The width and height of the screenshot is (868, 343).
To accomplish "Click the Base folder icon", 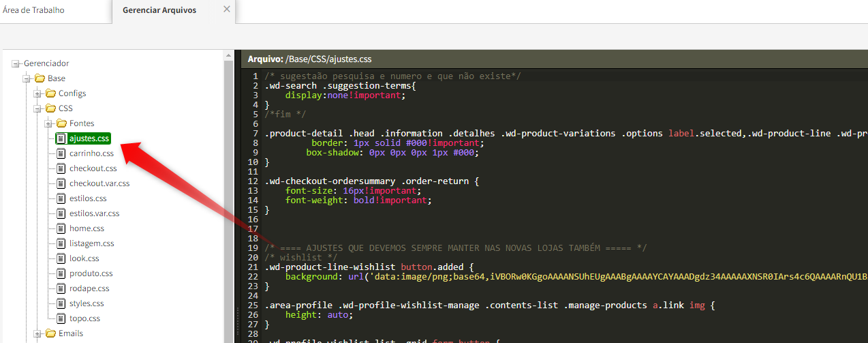I will click(x=40, y=78).
